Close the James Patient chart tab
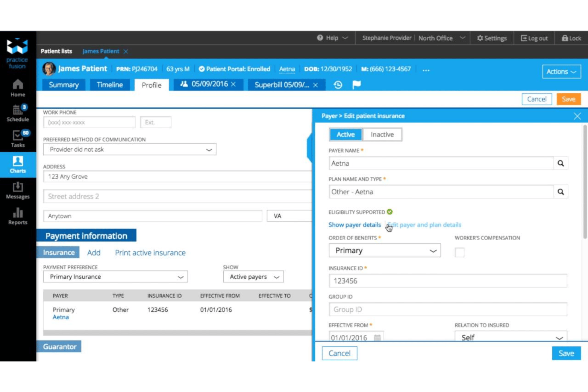Viewport: 588px width, 392px height. [x=126, y=51]
